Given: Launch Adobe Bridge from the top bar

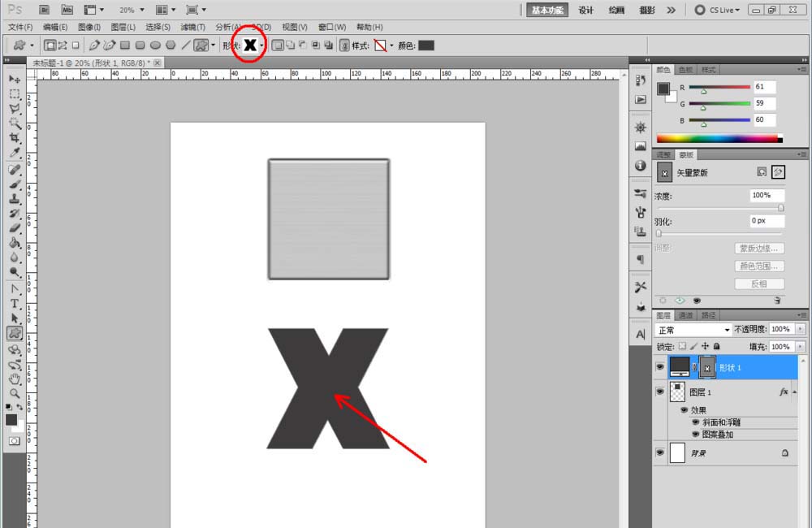Looking at the screenshot, I should click(x=45, y=10).
